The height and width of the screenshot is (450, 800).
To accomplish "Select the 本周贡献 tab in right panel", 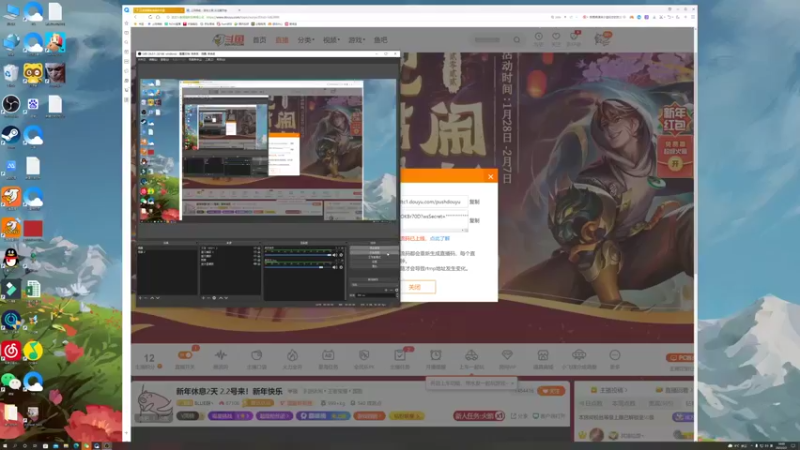I will pos(623,403).
